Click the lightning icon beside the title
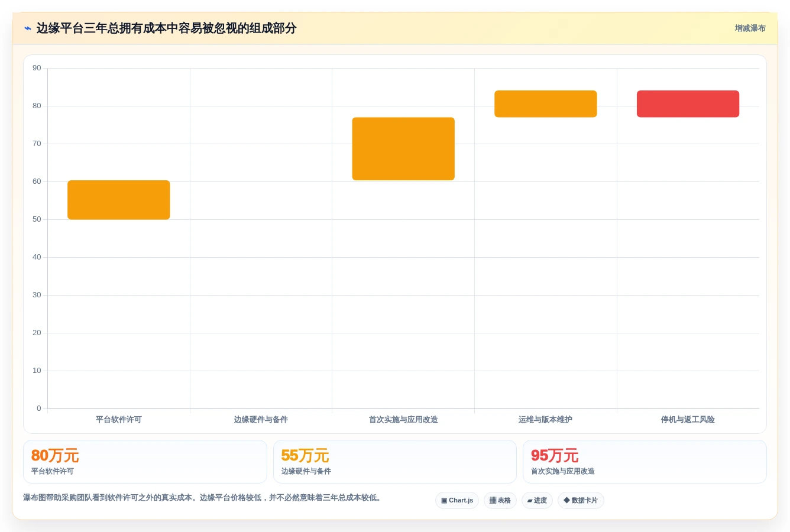The image size is (790, 532). coord(27,28)
